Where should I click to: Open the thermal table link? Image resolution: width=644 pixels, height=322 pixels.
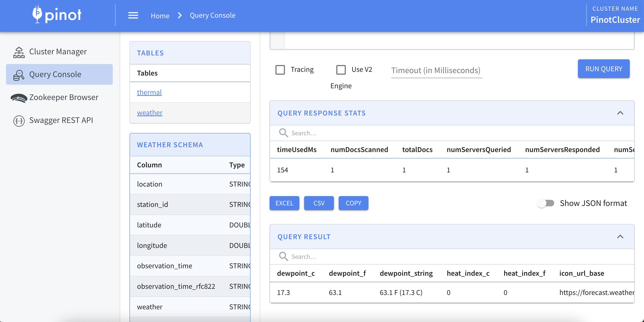[149, 92]
